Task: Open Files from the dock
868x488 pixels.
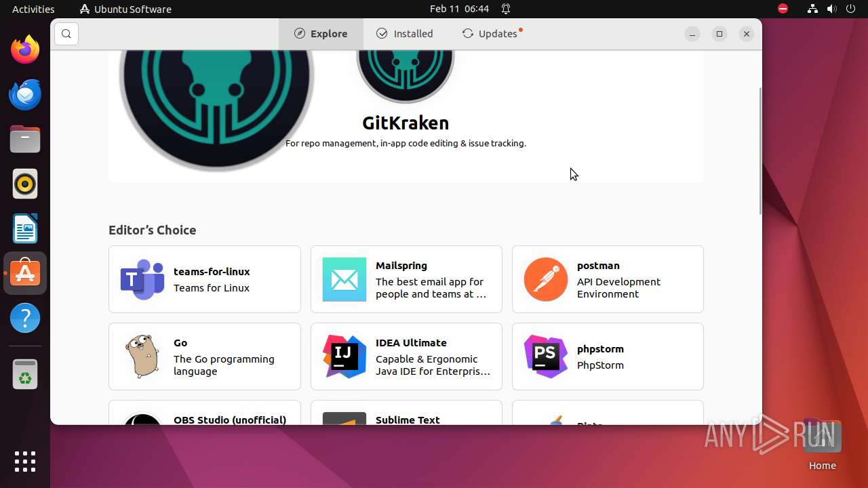Action: coord(25,139)
